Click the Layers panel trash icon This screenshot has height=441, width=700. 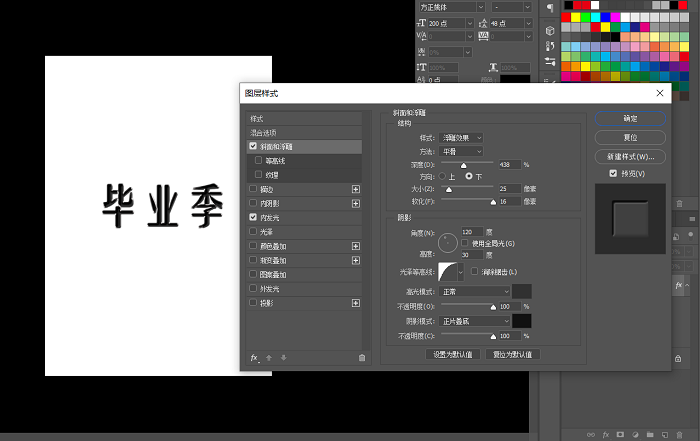[x=682, y=435]
